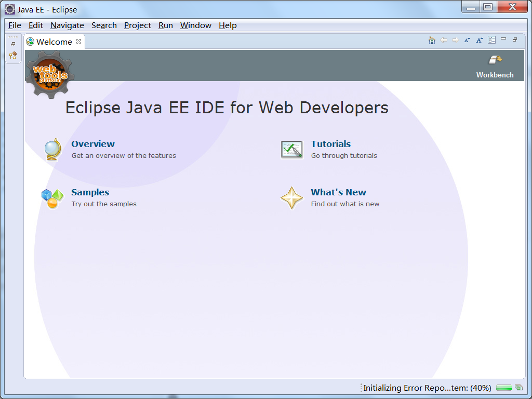Click the Error Reporting progress bar
The height and width of the screenshot is (399, 532).
click(503, 388)
